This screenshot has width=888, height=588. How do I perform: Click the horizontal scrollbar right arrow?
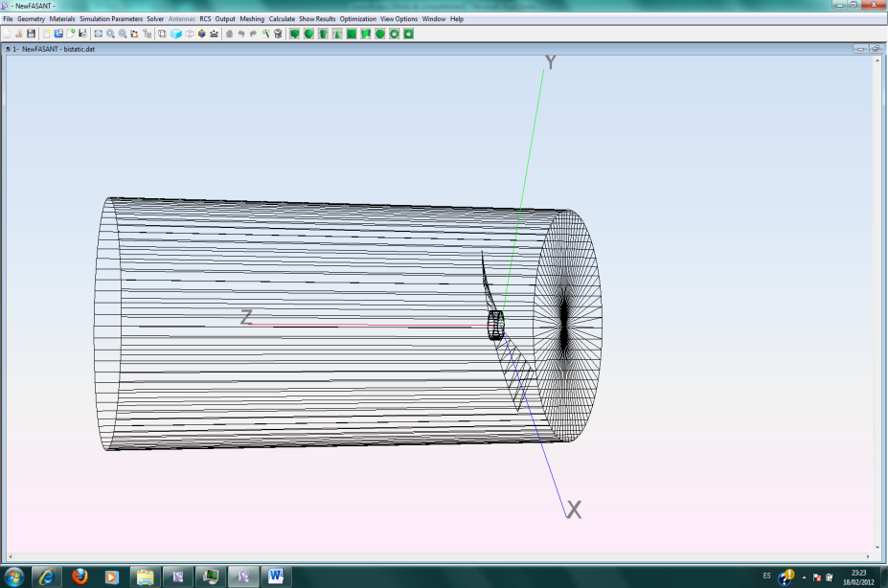click(x=868, y=556)
